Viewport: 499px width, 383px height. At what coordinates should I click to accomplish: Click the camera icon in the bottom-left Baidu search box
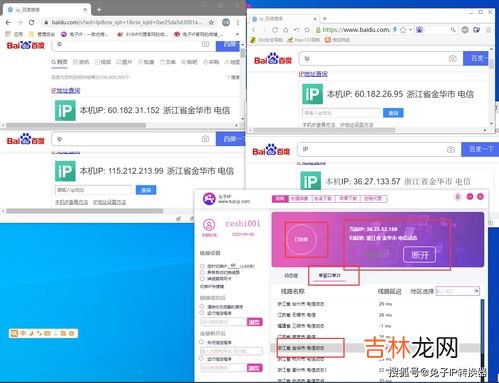205,139
